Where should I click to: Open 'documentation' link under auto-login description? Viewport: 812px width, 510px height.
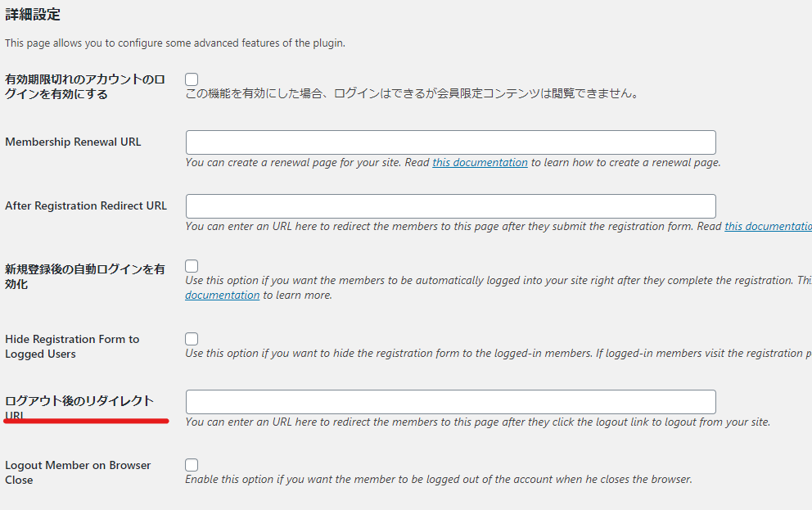(x=222, y=296)
